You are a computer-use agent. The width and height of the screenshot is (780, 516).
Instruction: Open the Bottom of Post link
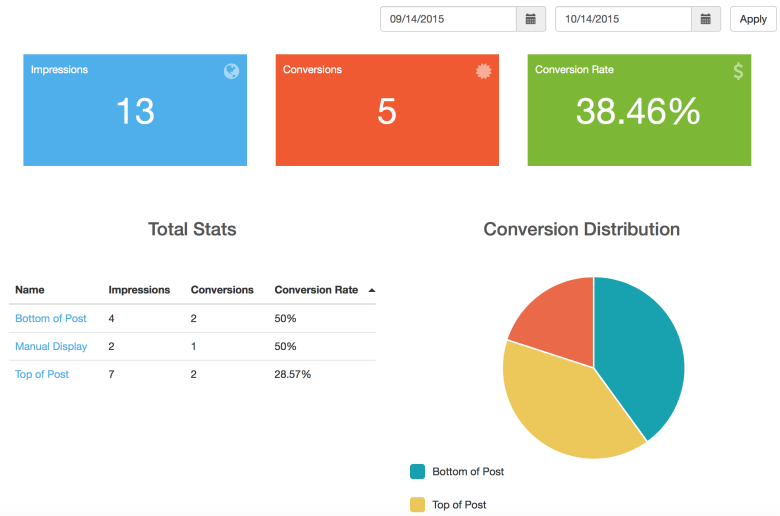point(51,318)
